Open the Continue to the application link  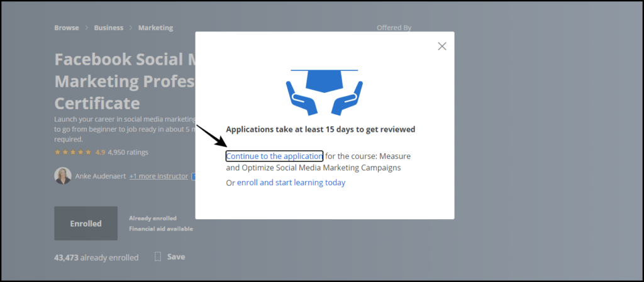[274, 156]
